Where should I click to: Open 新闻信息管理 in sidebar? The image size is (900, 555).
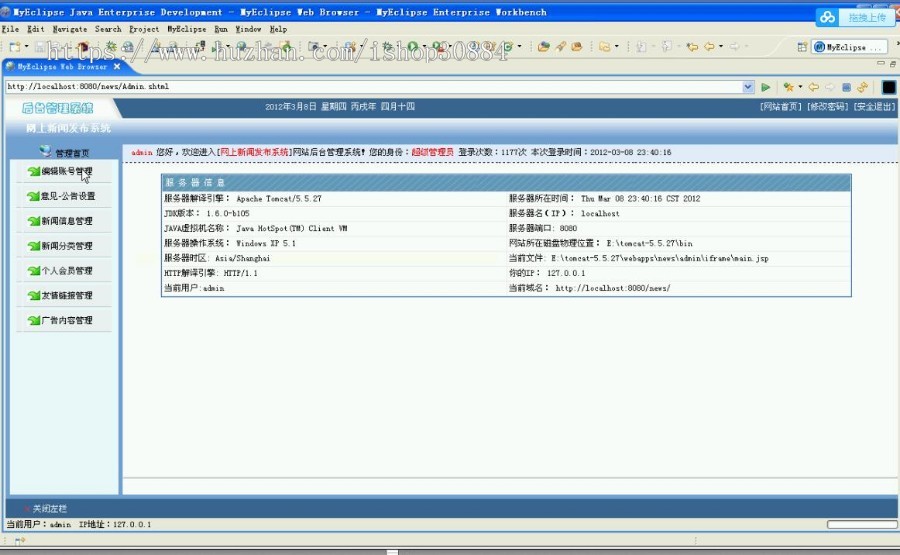67,221
